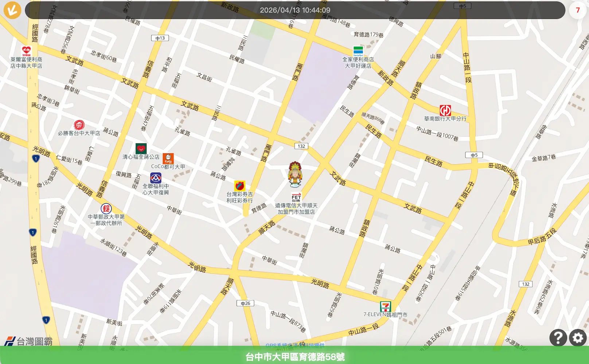Select the 台灣彩券 lottery shop icon

pos(239,186)
